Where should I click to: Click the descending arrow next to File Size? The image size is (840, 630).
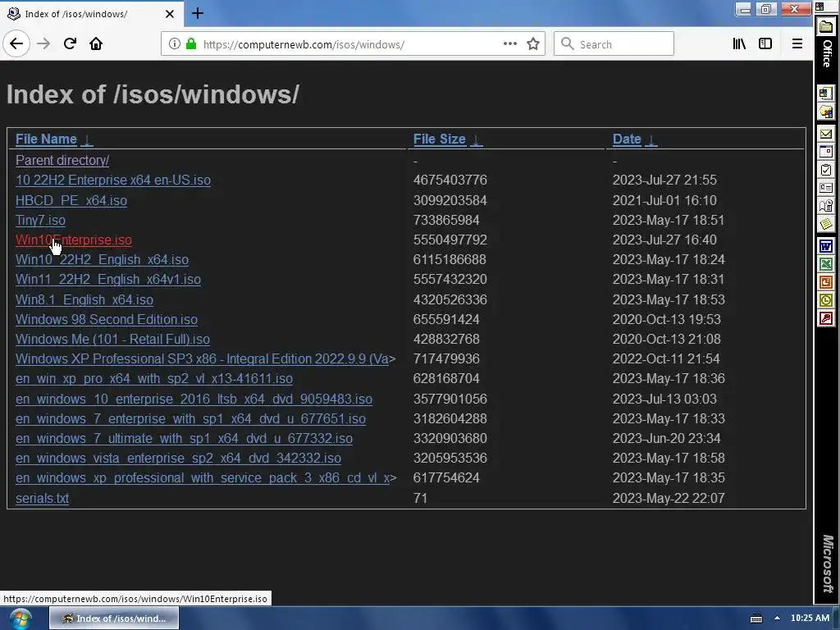tap(476, 139)
